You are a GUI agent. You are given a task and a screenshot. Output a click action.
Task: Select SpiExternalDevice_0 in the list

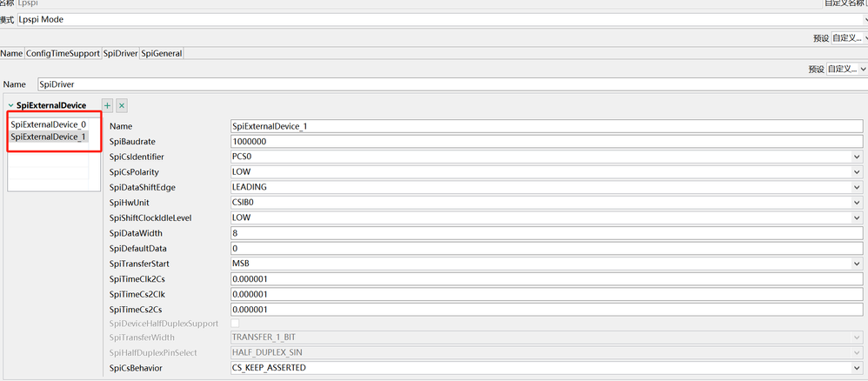click(49, 124)
